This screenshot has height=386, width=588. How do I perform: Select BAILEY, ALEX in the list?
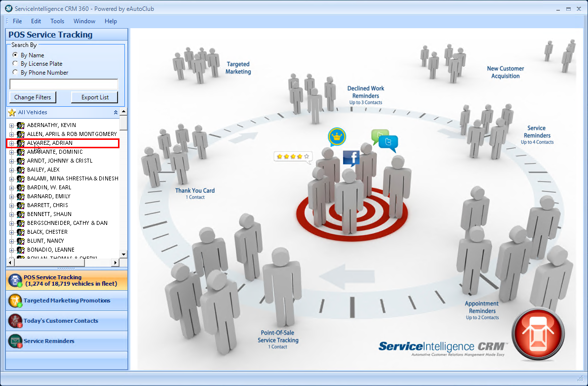(x=43, y=170)
